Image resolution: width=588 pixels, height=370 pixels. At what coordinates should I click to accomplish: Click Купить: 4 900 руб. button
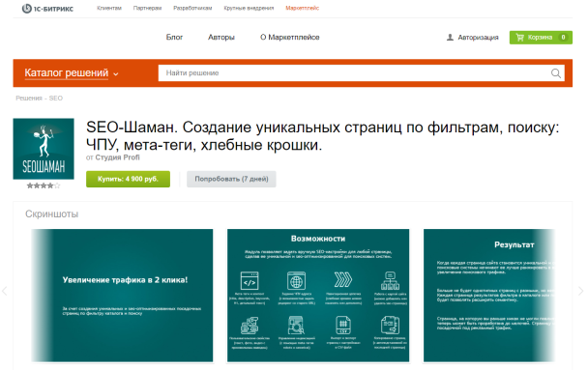[128, 179]
